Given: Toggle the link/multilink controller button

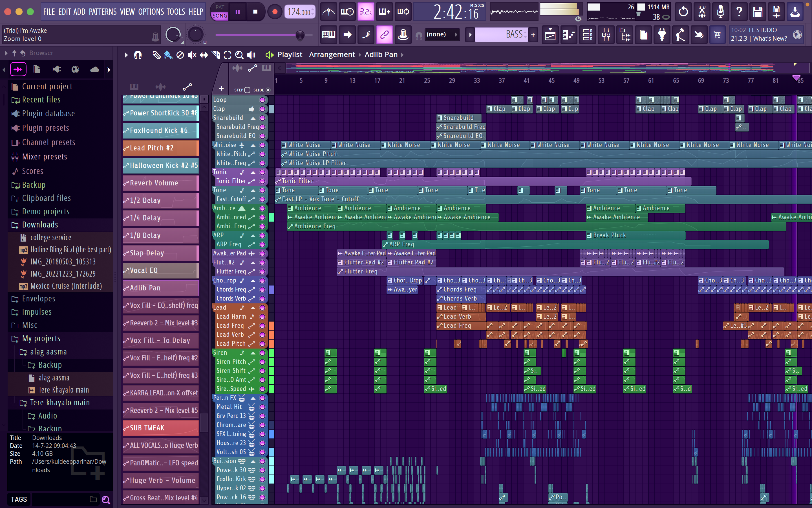Looking at the screenshot, I should (x=385, y=35).
